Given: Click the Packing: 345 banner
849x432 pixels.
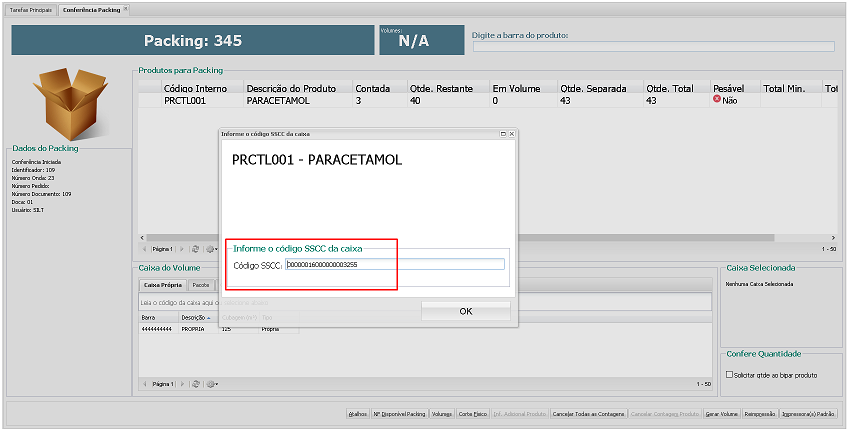Looking at the screenshot, I should 193,40.
